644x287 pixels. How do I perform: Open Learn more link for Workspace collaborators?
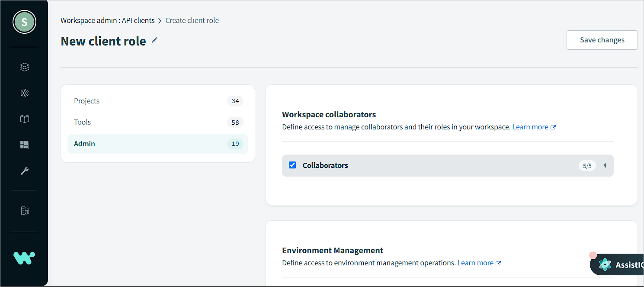click(530, 127)
